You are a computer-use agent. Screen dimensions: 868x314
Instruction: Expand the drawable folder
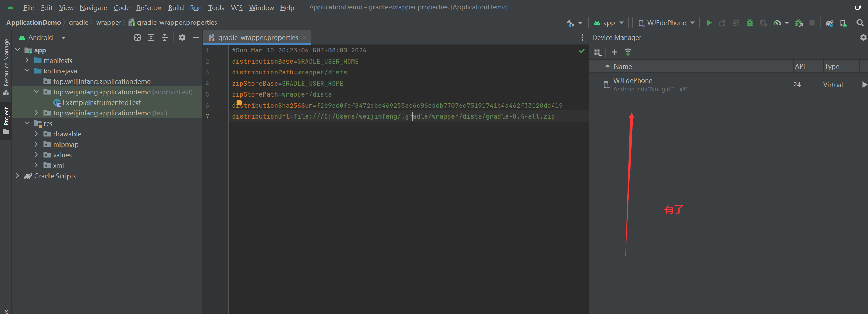(36, 134)
